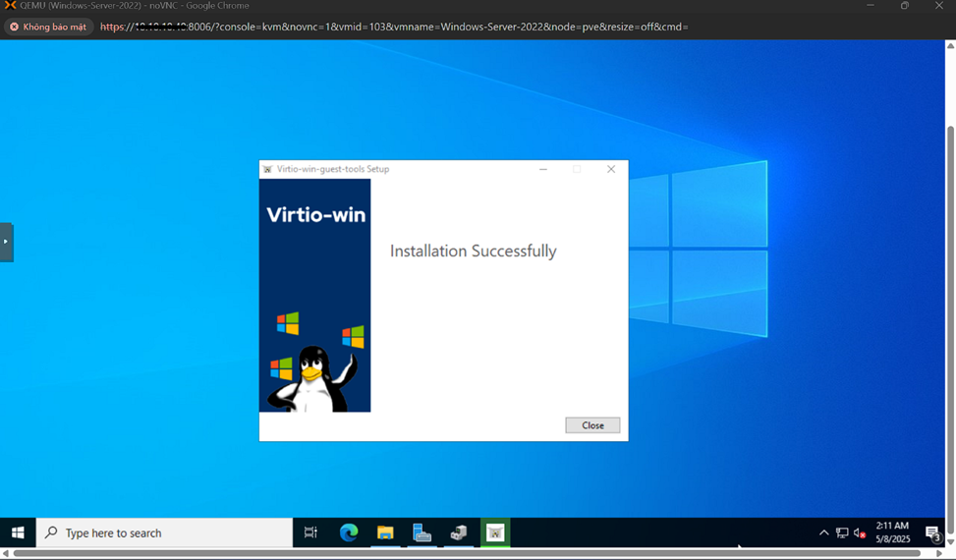Switch to Virtio-win setup taskbar icon
The width and height of the screenshot is (956, 560).
pyautogui.click(x=495, y=532)
